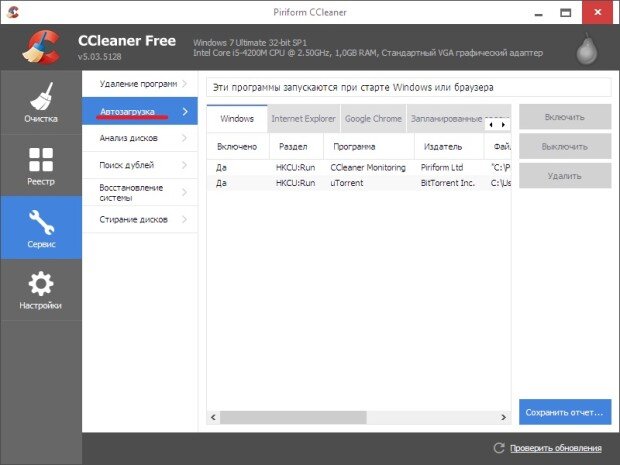Open Настройки settings section
This screenshot has height=465, width=620.
pos(41,290)
